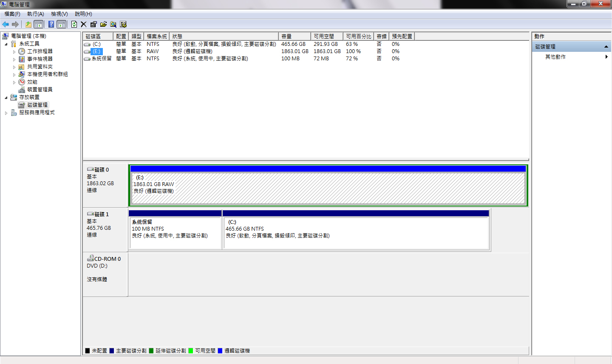Image resolution: width=612 pixels, height=364 pixels.
Task: Click the Up one level folder icon
Action: point(28,25)
